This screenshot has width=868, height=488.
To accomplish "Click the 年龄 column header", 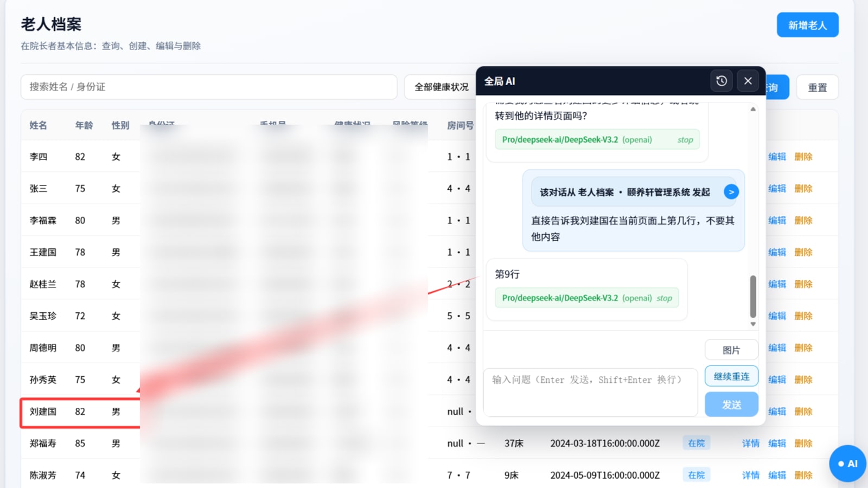I will point(84,125).
